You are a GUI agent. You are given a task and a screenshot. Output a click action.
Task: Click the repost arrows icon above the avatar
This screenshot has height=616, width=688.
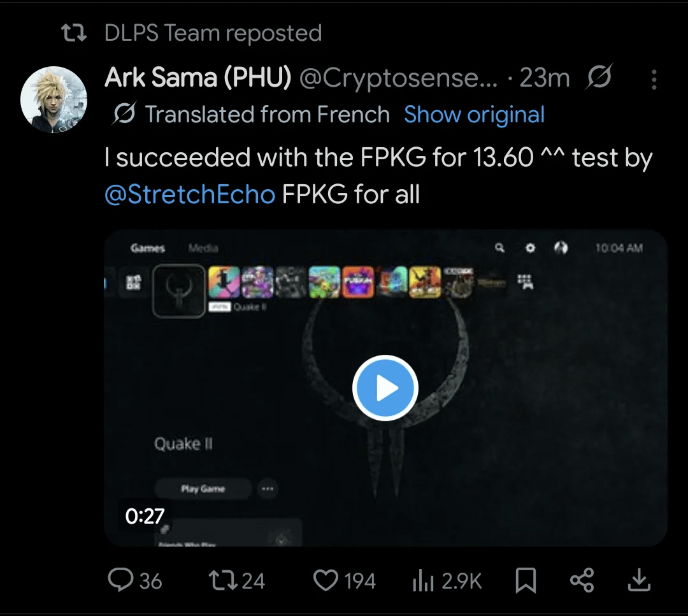73,33
